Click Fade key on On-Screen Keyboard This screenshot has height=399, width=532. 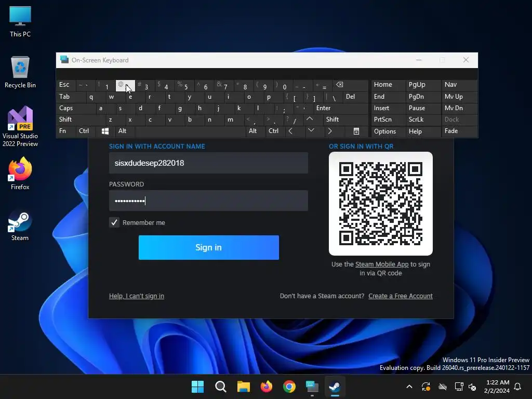tap(459, 131)
